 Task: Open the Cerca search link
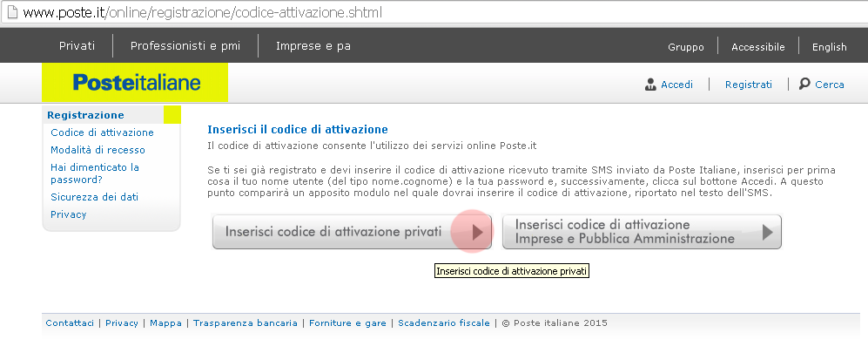pos(829,85)
